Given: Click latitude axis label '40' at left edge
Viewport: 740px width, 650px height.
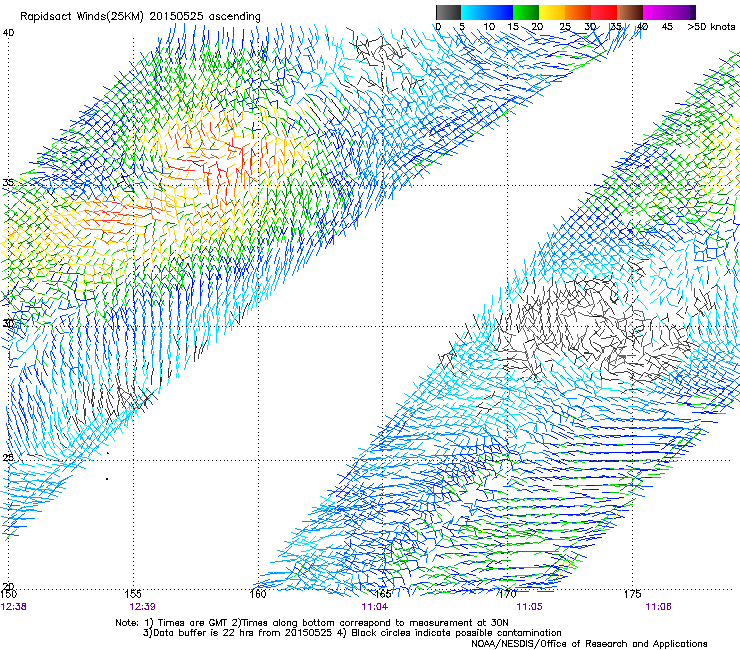Looking at the screenshot, I should (x=8, y=33).
